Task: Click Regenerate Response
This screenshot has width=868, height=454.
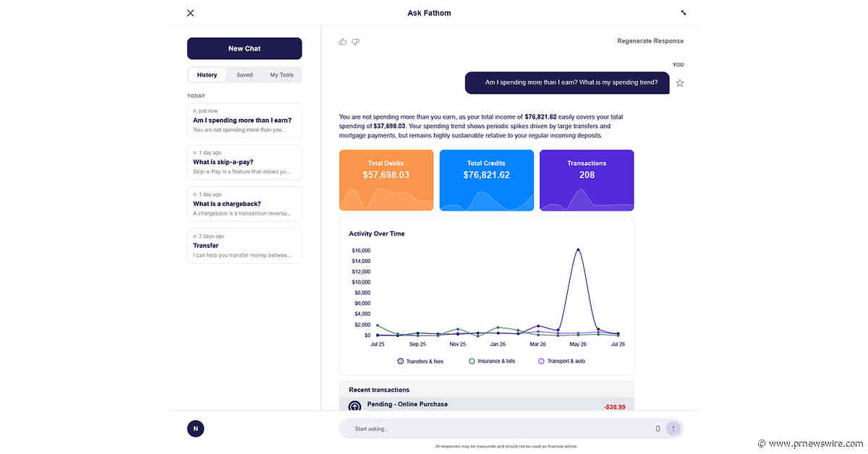Action: pos(650,41)
